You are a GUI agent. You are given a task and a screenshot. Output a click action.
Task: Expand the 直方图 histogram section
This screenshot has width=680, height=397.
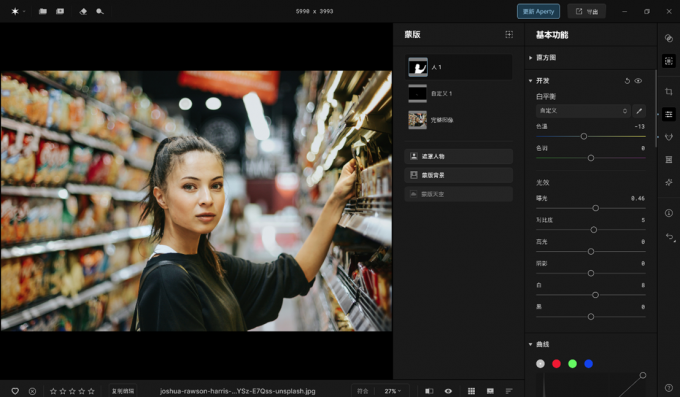click(530, 57)
